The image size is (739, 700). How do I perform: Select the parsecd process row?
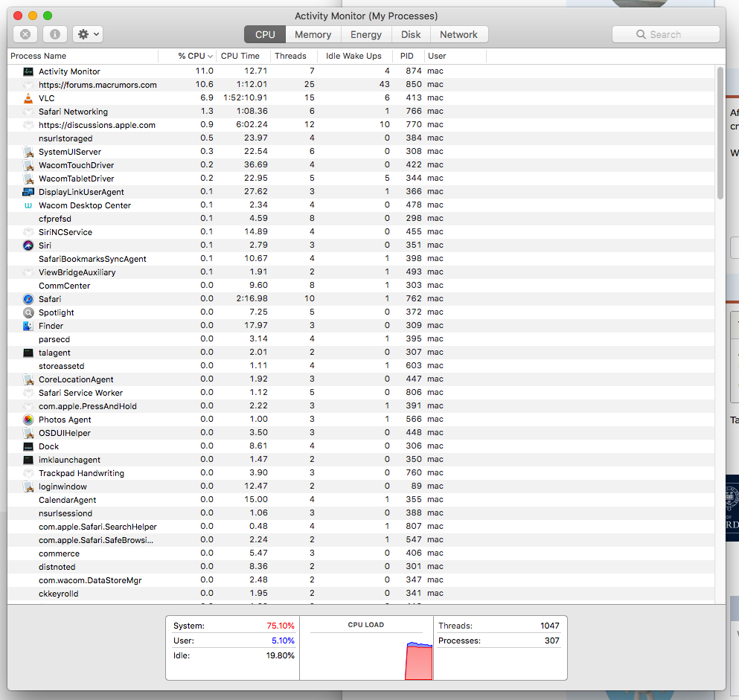point(361,339)
